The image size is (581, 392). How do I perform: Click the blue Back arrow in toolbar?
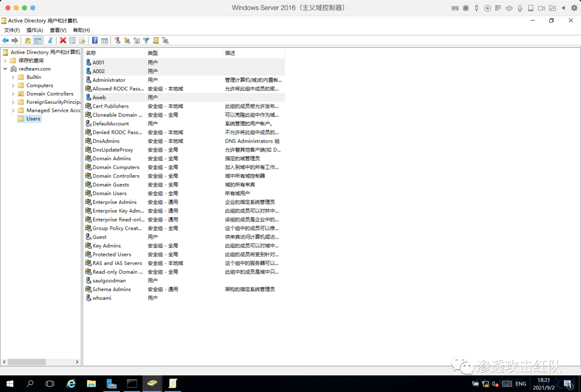[x=5, y=40]
